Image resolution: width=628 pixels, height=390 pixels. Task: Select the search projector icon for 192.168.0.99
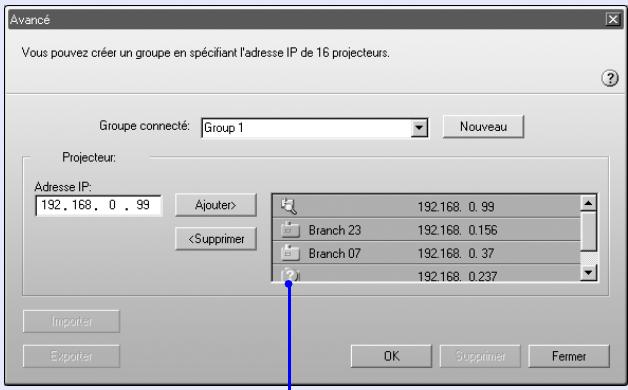(289, 206)
